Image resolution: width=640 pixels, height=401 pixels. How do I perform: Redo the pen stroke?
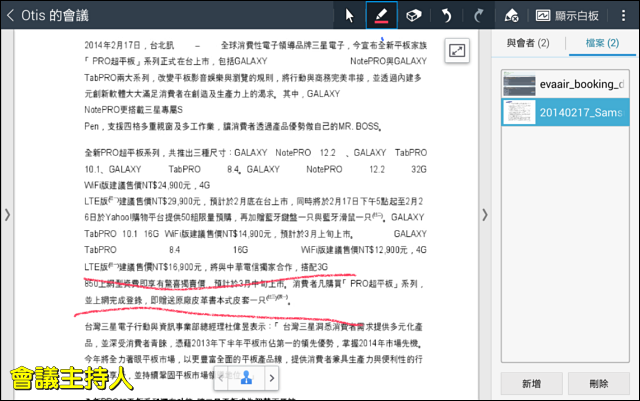tap(478, 16)
